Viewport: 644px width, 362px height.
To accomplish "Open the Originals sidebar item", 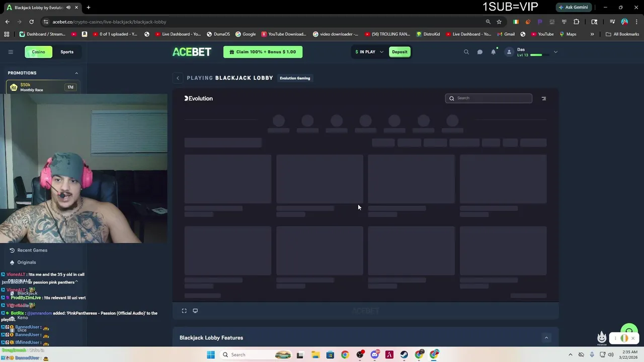I will 23,262.
